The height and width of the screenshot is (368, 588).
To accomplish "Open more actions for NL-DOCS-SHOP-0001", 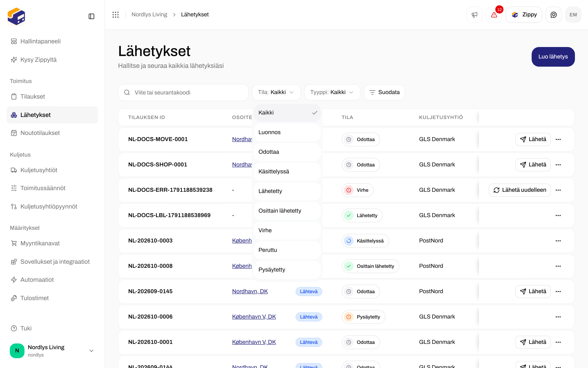I will click(558, 165).
